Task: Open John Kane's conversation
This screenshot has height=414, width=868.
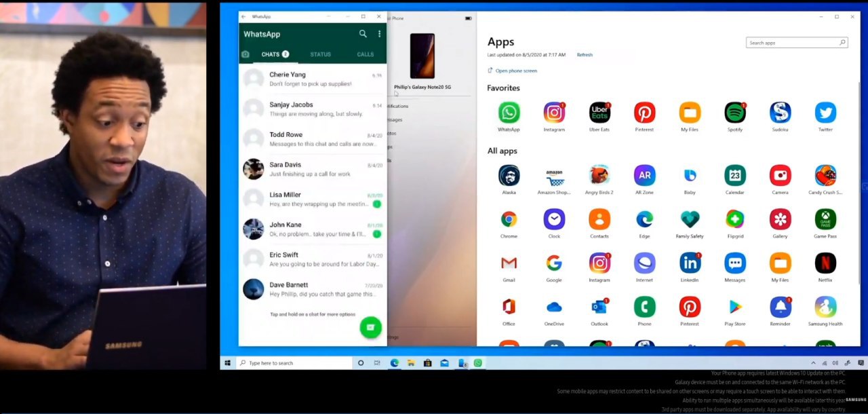Action: coord(313,229)
